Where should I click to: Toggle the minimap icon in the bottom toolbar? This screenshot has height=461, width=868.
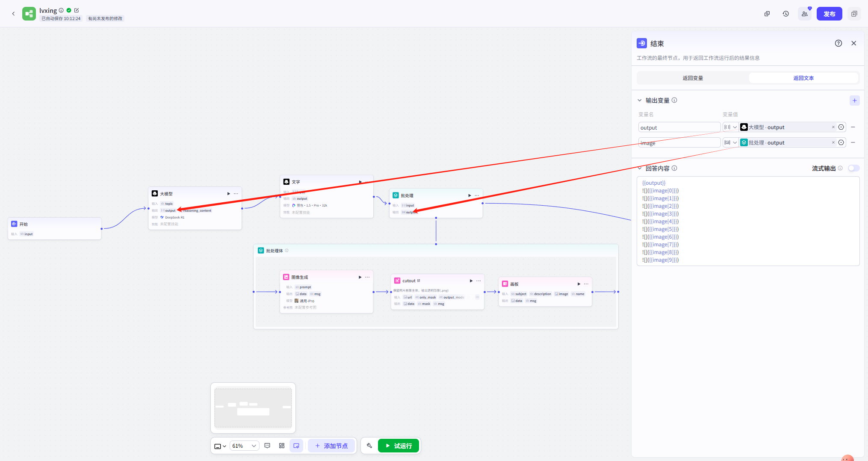[x=296, y=446]
